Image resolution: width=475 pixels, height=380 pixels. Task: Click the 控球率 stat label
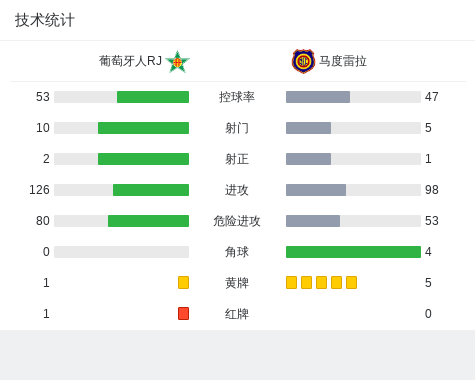pos(237,97)
